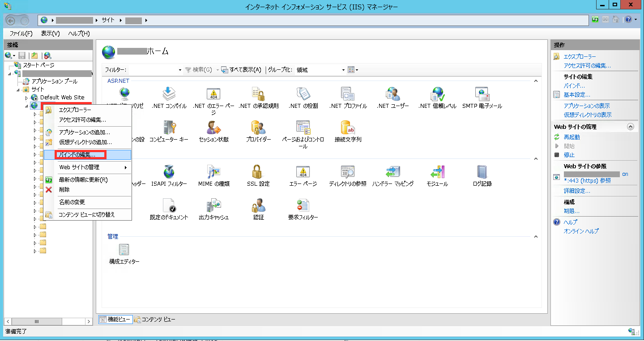Screen dimensions: 644x341
Task: Open the 表示(V) menu
Action: click(x=50, y=34)
